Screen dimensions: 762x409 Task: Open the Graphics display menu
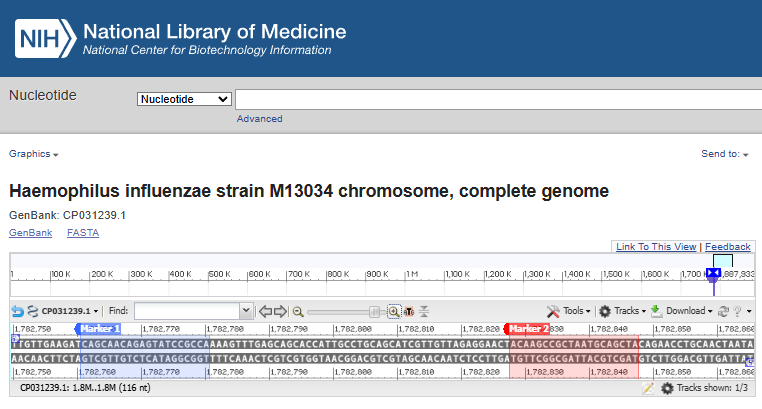pos(34,154)
